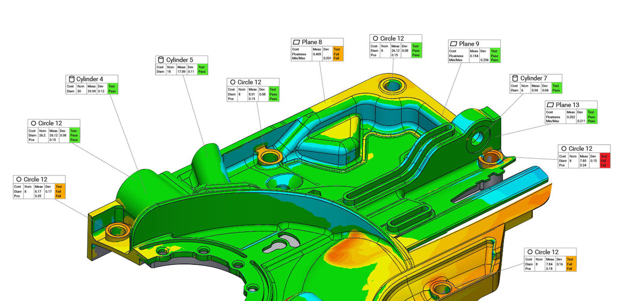Click green Pass status in Cylinder 4 annotation
This screenshot has width=644, height=301.
(x=112, y=91)
